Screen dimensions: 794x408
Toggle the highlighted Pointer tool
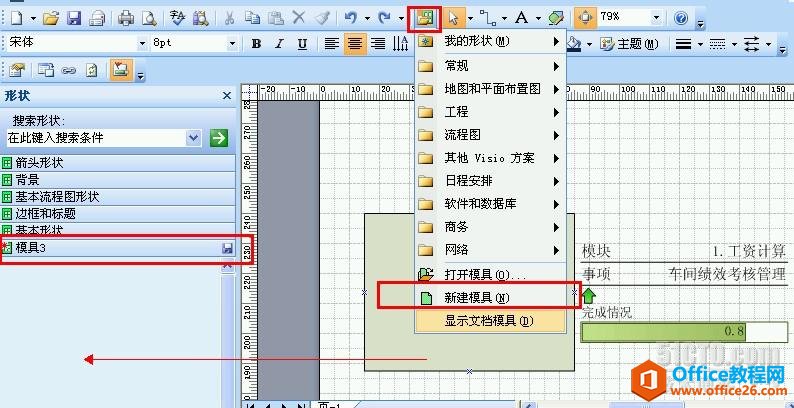(x=454, y=19)
